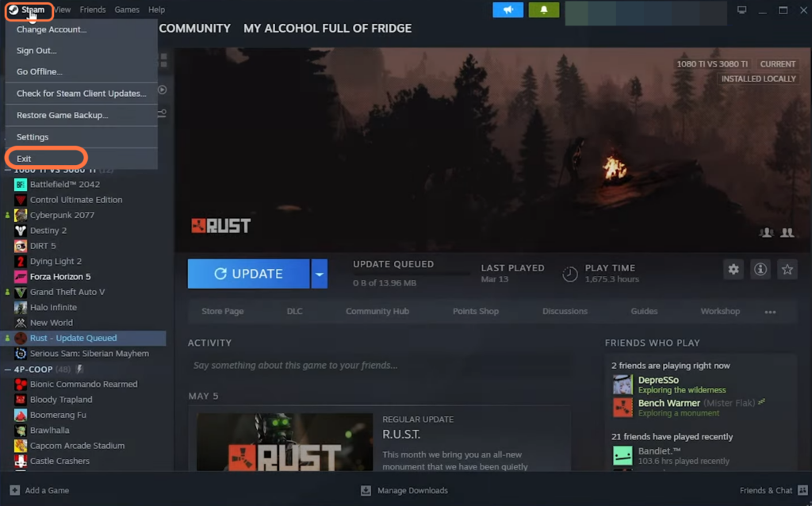Select Go Offline... in the Steam menu
This screenshot has width=812, height=506.
point(82,72)
